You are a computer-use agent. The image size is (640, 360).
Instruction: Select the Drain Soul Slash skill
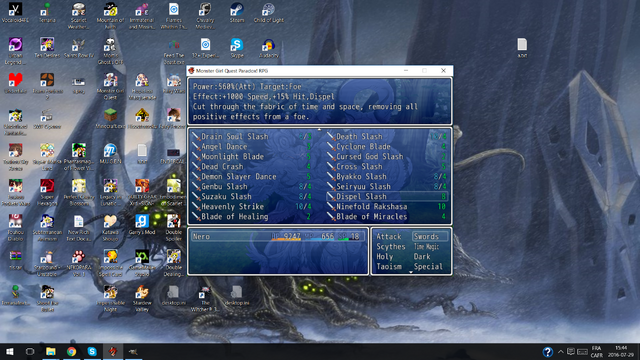pyautogui.click(x=252, y=136)
